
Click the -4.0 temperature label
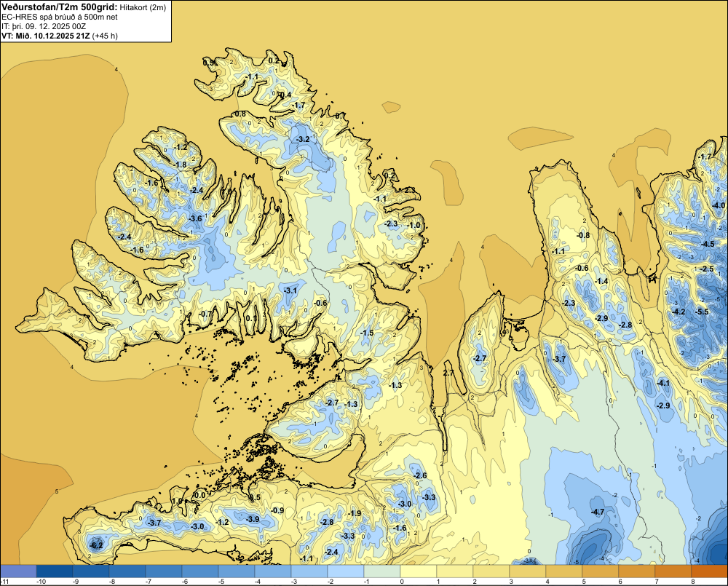[719, 205]
